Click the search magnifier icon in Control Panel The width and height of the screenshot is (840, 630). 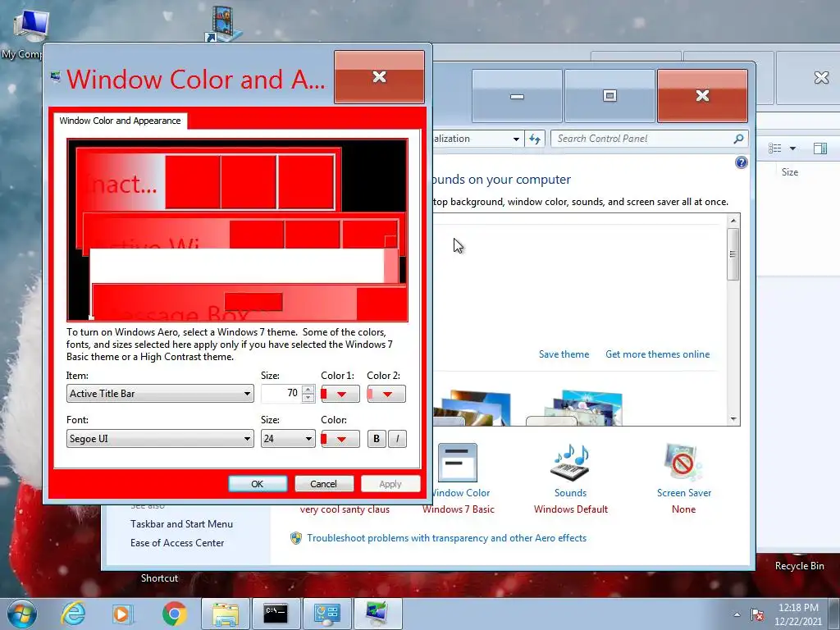(x=738, y=139)
